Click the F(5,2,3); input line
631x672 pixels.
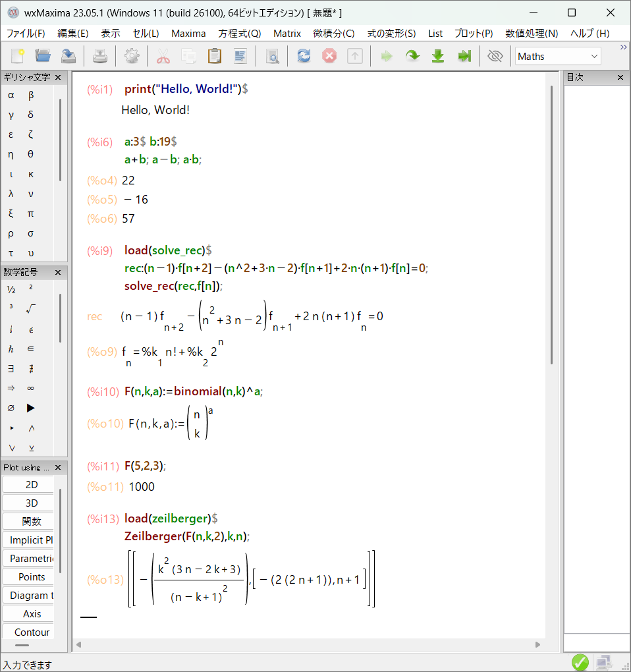(x=145, y=466)
